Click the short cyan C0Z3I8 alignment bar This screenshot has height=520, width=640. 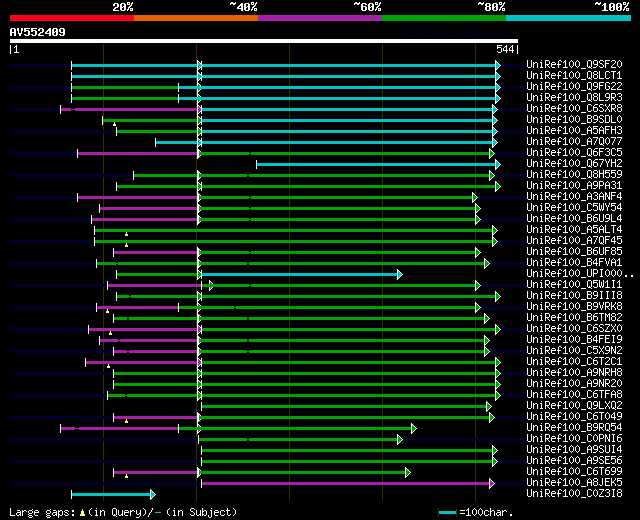click(x=111, y=495)
